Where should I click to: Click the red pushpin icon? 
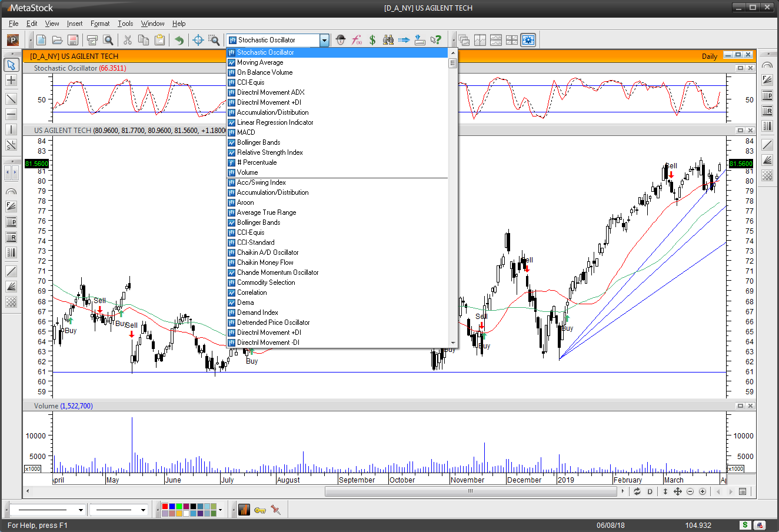pyautogui.click(x=275, y=510)
